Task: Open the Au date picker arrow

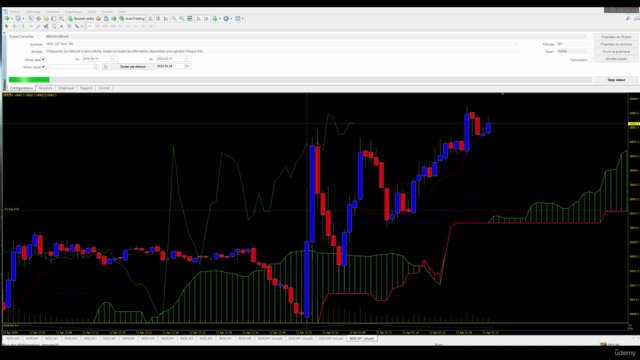Action: (187, 59)
